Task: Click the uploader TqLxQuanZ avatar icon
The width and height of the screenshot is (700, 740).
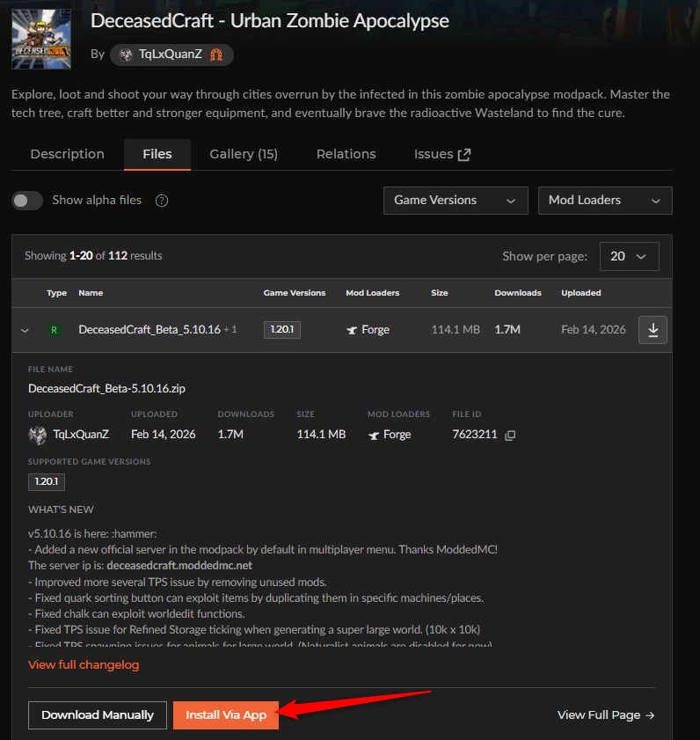Action: [38, 435]
